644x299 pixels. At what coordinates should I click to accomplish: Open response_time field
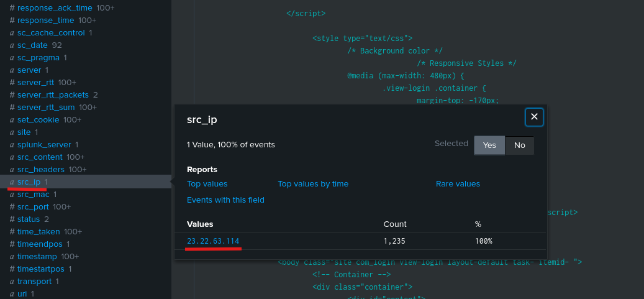(x=45, y=20)
